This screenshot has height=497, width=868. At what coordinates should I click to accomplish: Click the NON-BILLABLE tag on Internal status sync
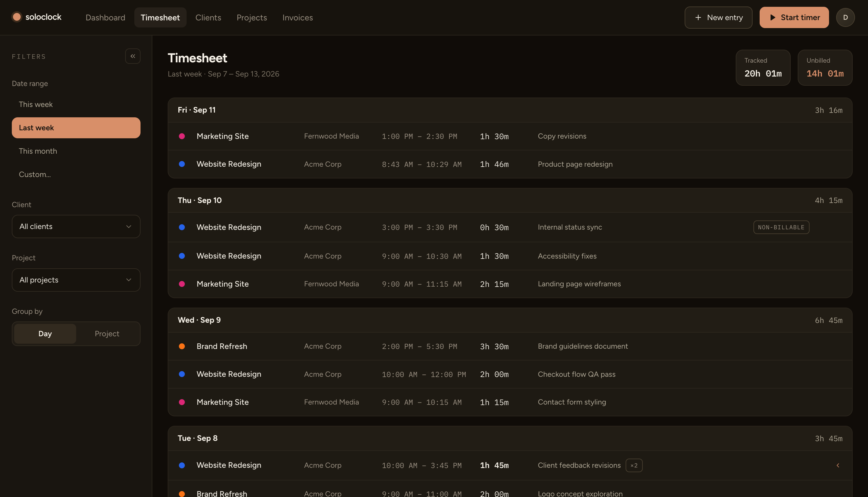[781, 227]
